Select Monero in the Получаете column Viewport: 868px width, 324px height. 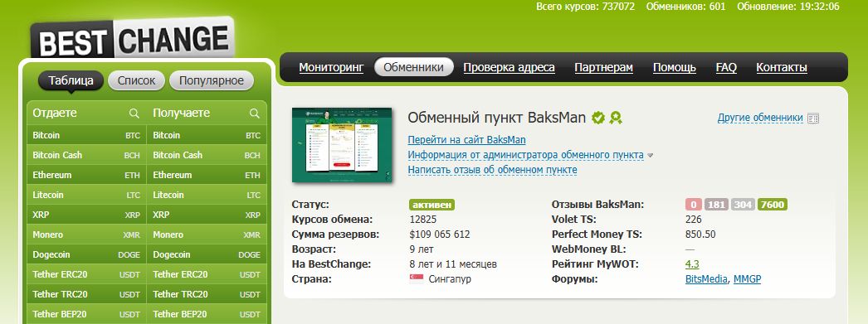tap(207, 235)
